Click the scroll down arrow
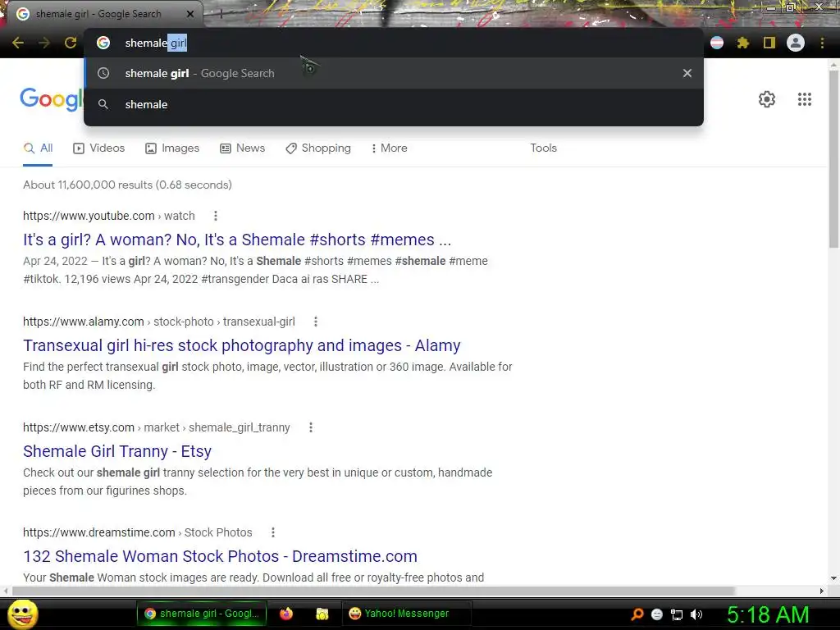The image size is (840, 630). pyautogui.click(x=833, y=578)
